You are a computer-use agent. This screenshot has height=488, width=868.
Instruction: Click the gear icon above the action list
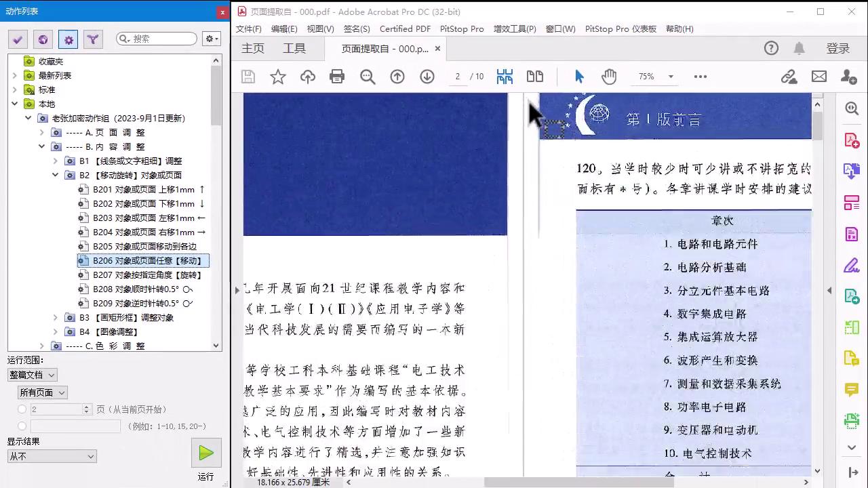pos(68,39)
